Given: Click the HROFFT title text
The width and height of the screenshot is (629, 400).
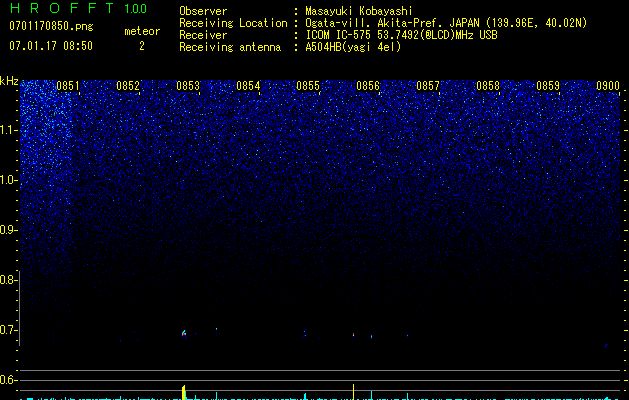Looking at the screenshot, I should (62, 8).
